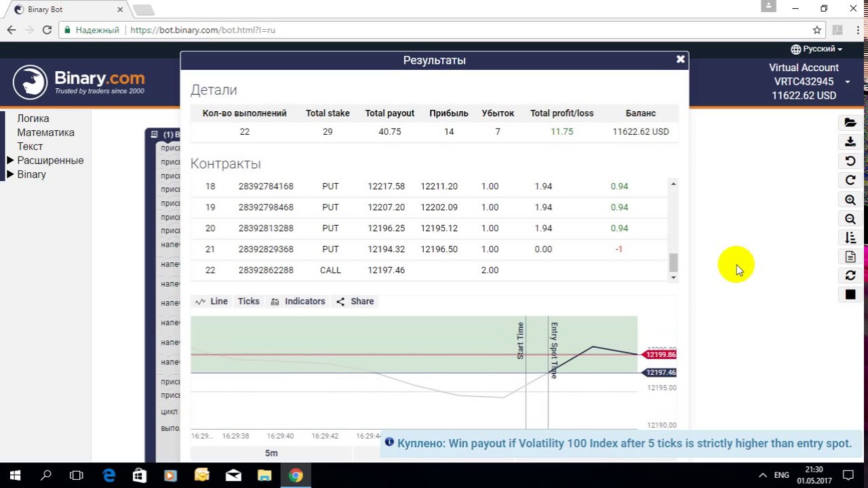The width and height of the screenshot is (868, 488).
Task: Open the Математика toolbox category
Action: 45,133
